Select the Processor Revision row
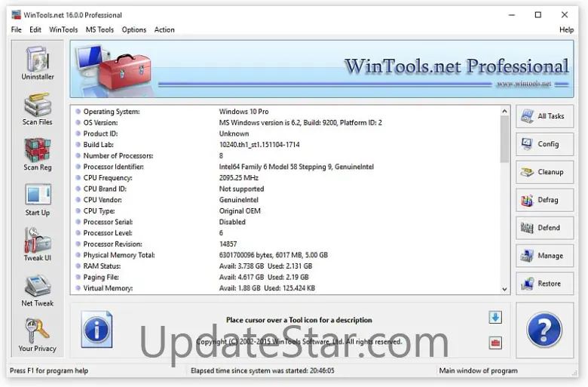The height and width of the screenshot is (387, 588). click(x=287, y=244)
